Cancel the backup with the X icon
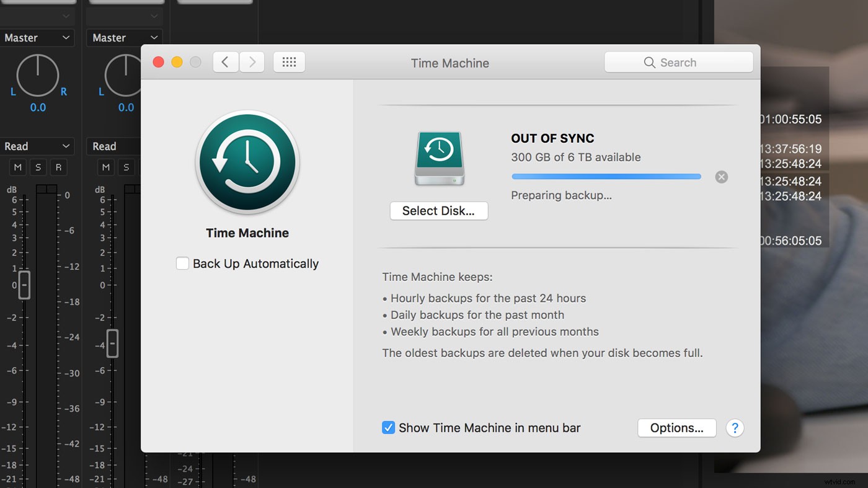The width and height of the screenshot is (868, 488). tap(721, 177)
